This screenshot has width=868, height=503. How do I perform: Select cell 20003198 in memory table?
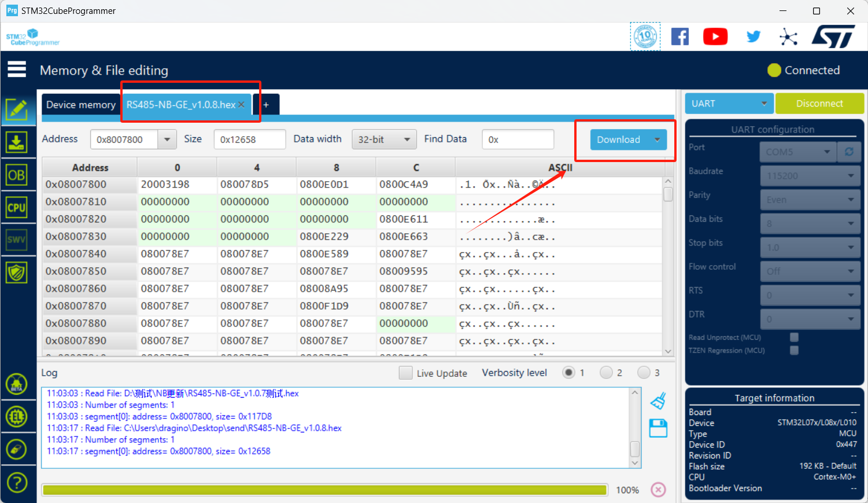(x=177, y=185)
